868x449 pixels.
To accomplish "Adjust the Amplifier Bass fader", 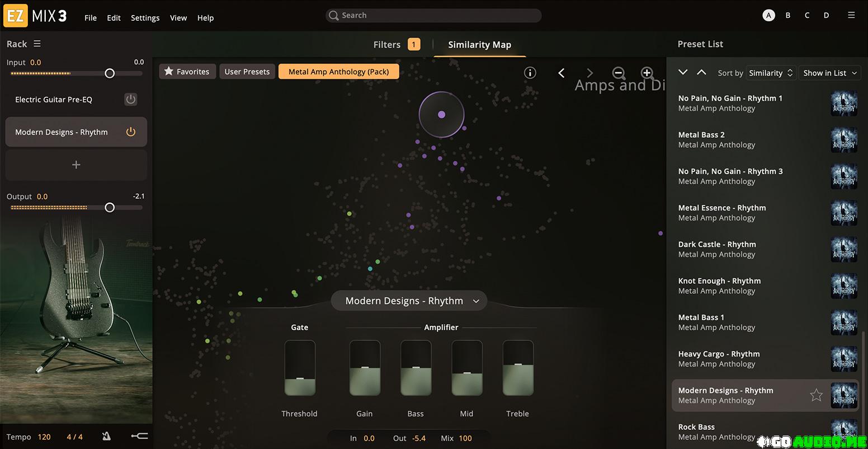I will tap(416, 368).
